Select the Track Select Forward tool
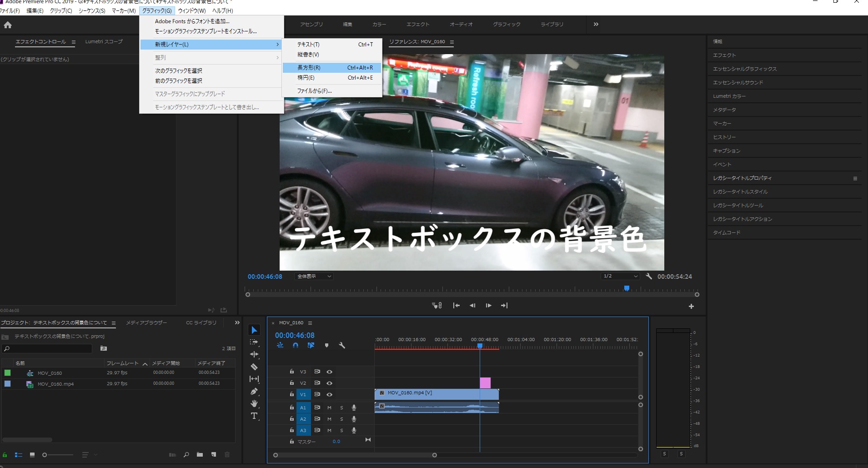 [x=254, y=342]
